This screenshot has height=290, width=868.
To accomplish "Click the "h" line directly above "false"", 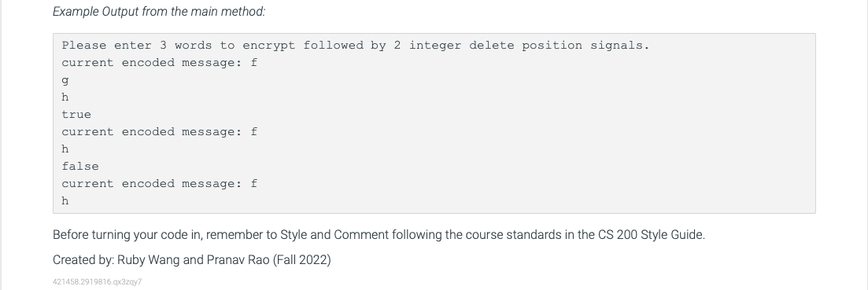I will pos(65,149).
